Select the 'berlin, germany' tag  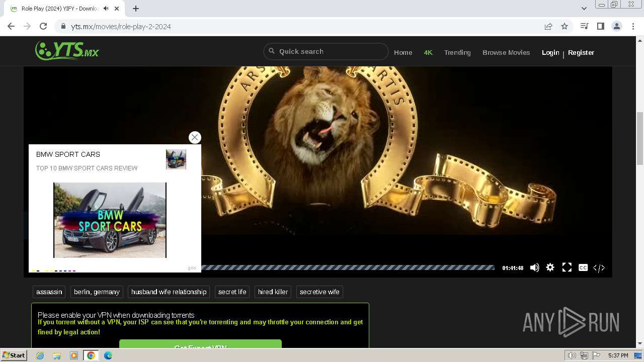point(97,292)
